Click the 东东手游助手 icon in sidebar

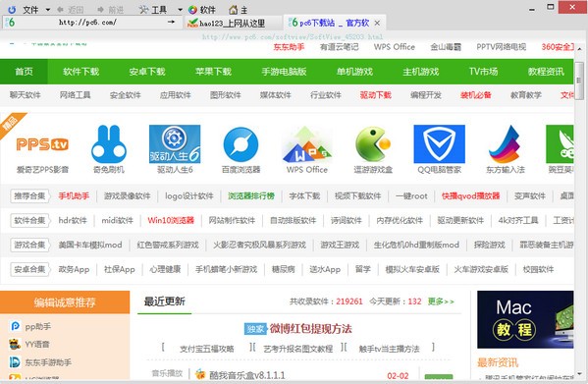(15, 361)
